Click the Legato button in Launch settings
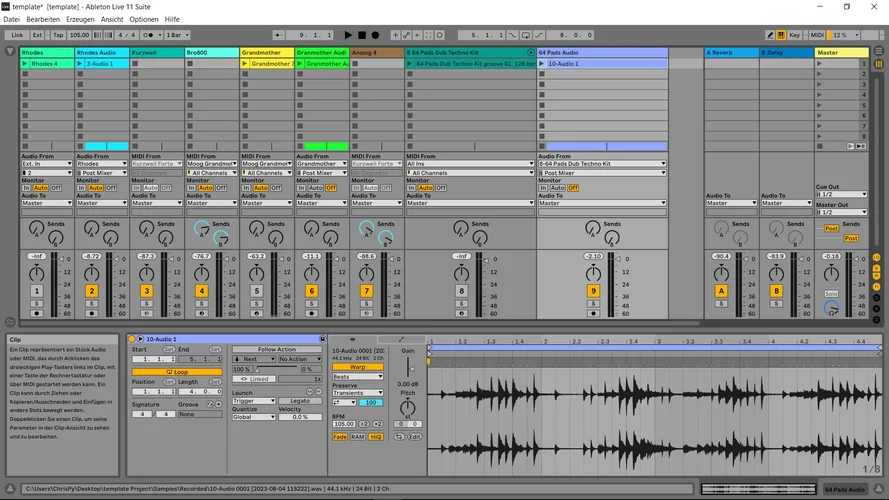889x500 pixels. pos(300,401)
